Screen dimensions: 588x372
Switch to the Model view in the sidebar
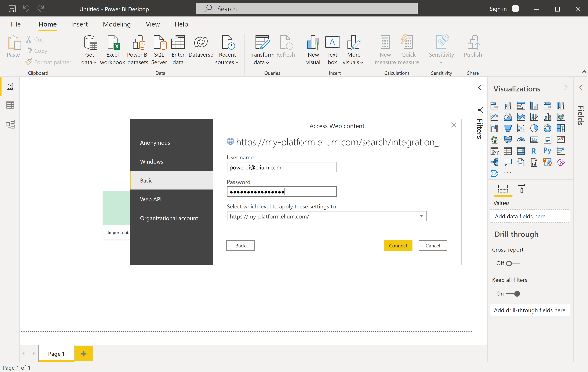10,124
